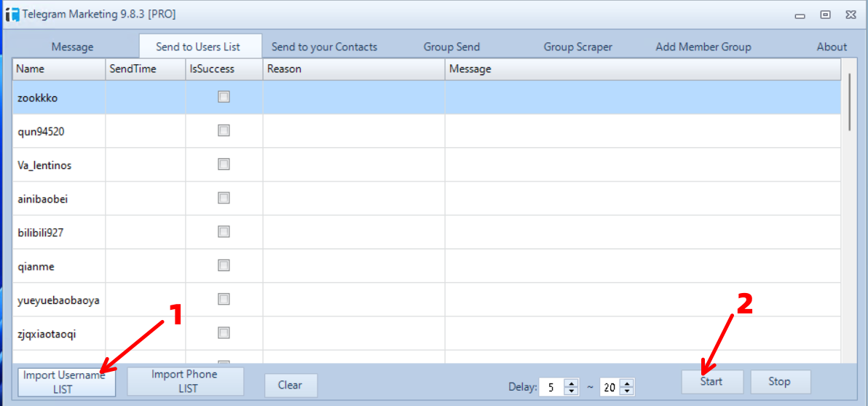
Task: Click the Stop button
Action: (x=779, y=381)
